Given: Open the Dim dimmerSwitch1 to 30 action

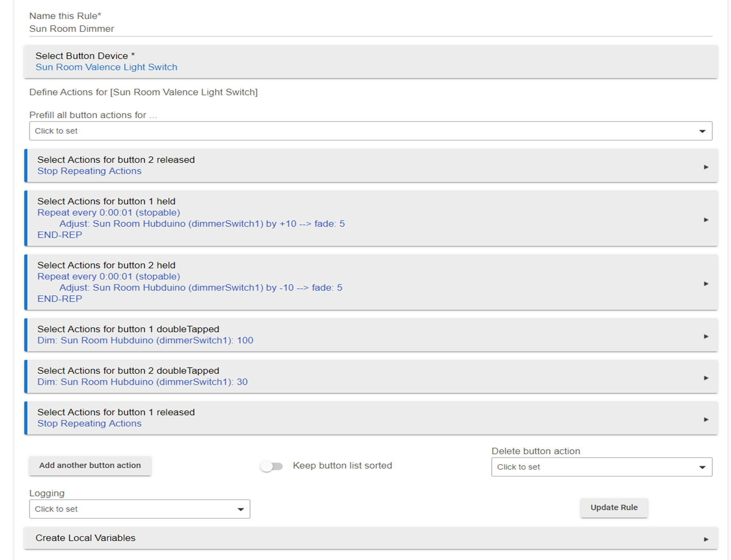Looking at the screenshot, I should click(x=142, y=382).
